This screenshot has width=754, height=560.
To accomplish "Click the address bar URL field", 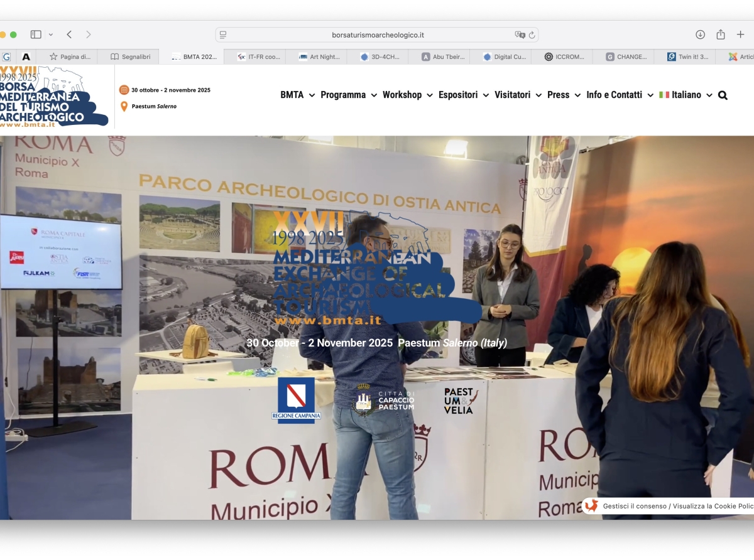I will [377, 35].
